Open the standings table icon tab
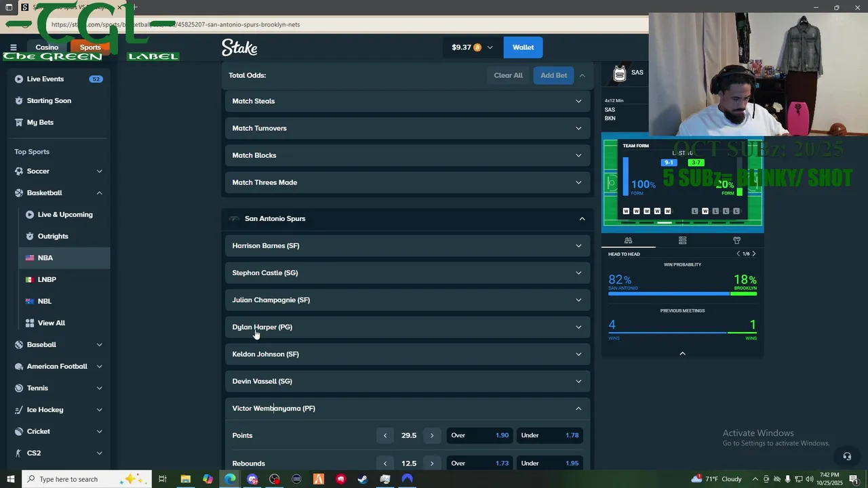Screen dimensions: 868x488 coord(682,241)
